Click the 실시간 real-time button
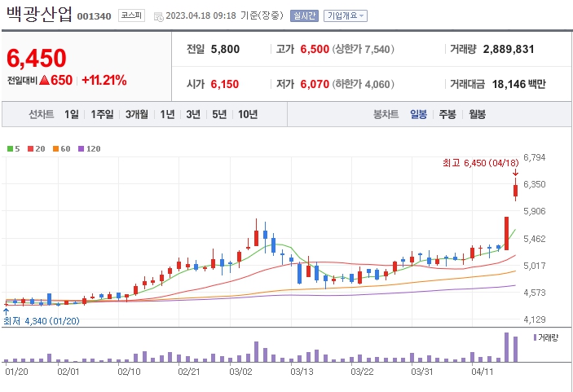This screenshot has height=392, width=573. (x=304, y=15)
